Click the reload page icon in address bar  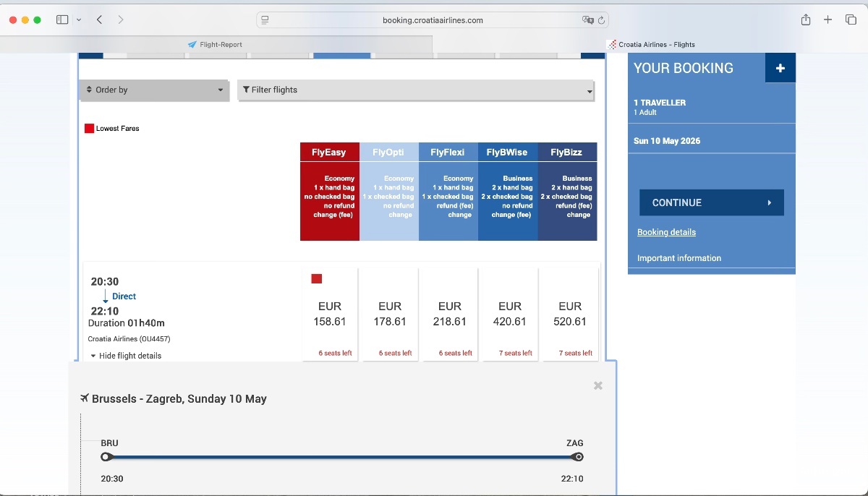pos(602,20)
